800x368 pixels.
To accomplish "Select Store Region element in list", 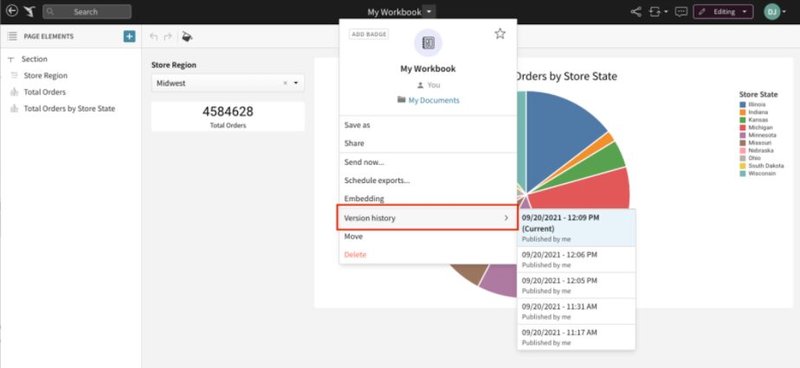I will [45, 76].
